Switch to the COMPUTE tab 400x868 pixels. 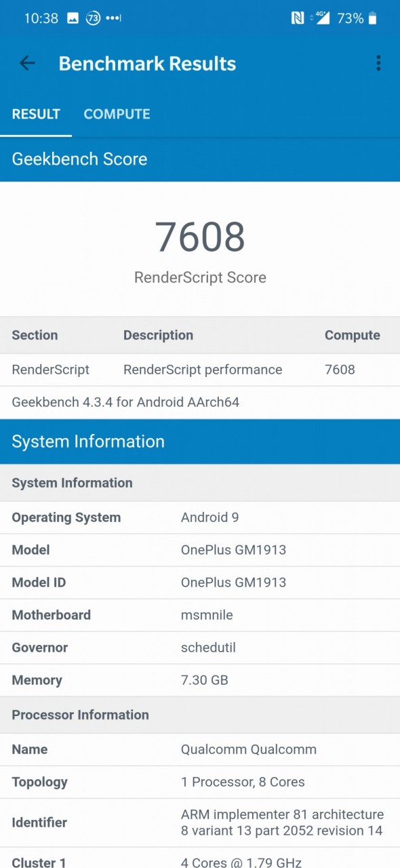(x=117, y=115)
